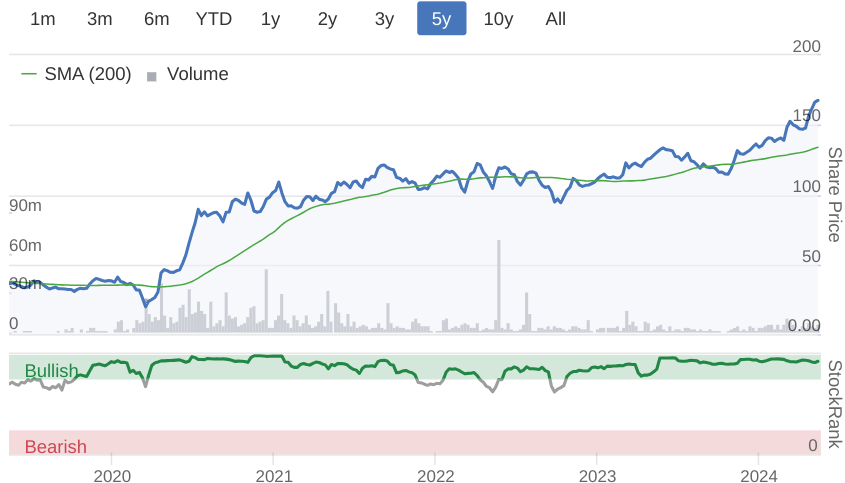Show All available price history
This screenshot has width=845, height=483.
556,19
